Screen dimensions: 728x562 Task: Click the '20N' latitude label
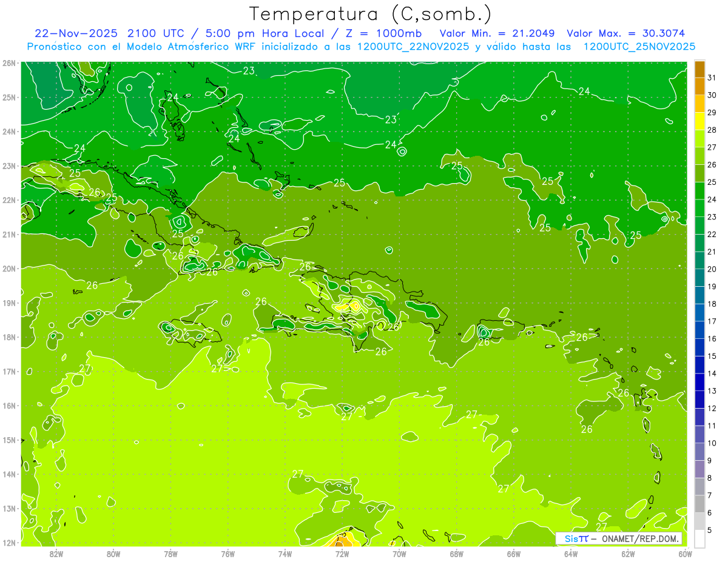[8, 269]
